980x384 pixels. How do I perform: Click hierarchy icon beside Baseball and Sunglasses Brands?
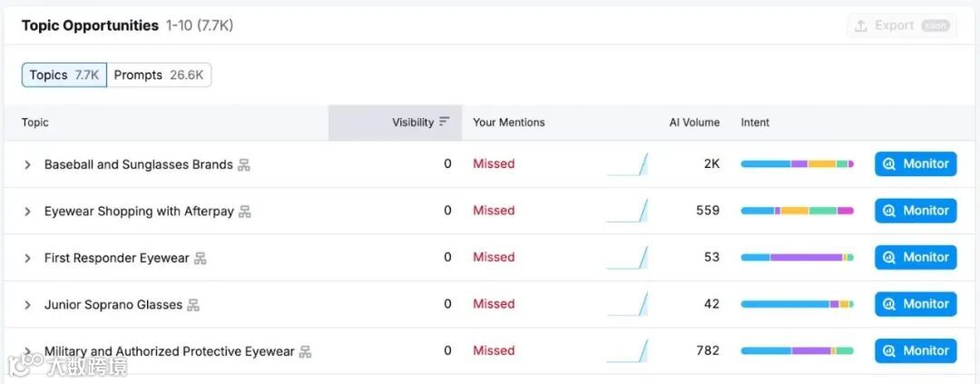pyautogui.click(x=243, y=165)
